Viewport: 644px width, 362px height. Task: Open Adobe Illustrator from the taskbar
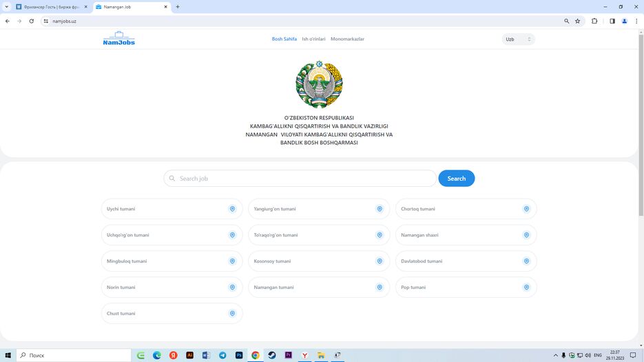click(x=189, y=355)
